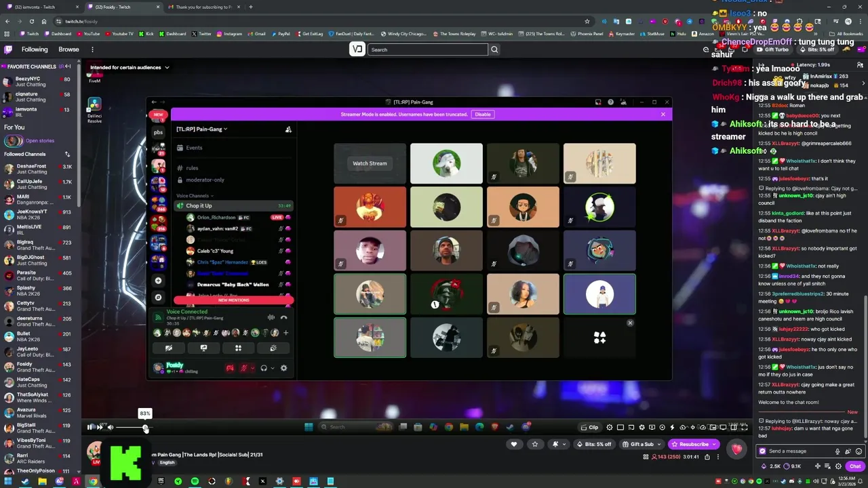Open a new browser tab

[x=250, y=7]
